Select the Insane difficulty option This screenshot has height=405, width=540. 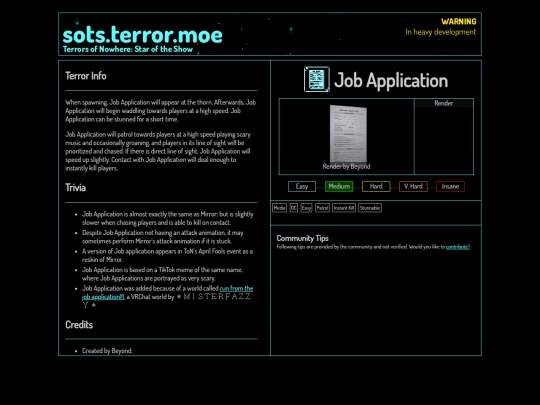point(450,186)
